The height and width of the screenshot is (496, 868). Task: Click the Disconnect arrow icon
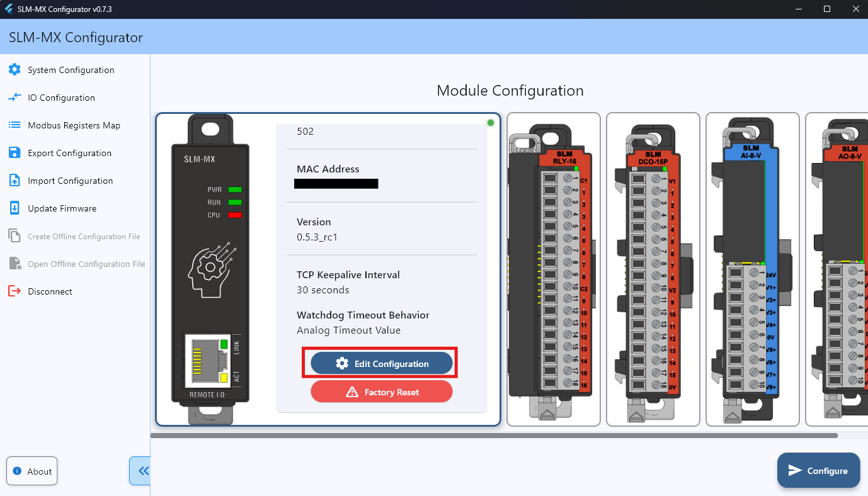pos(14,291)
